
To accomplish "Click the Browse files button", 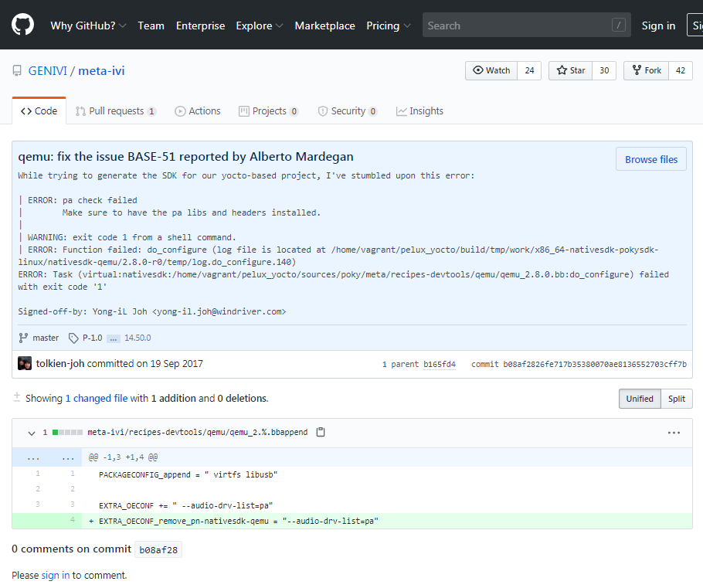I will (650, 159).
